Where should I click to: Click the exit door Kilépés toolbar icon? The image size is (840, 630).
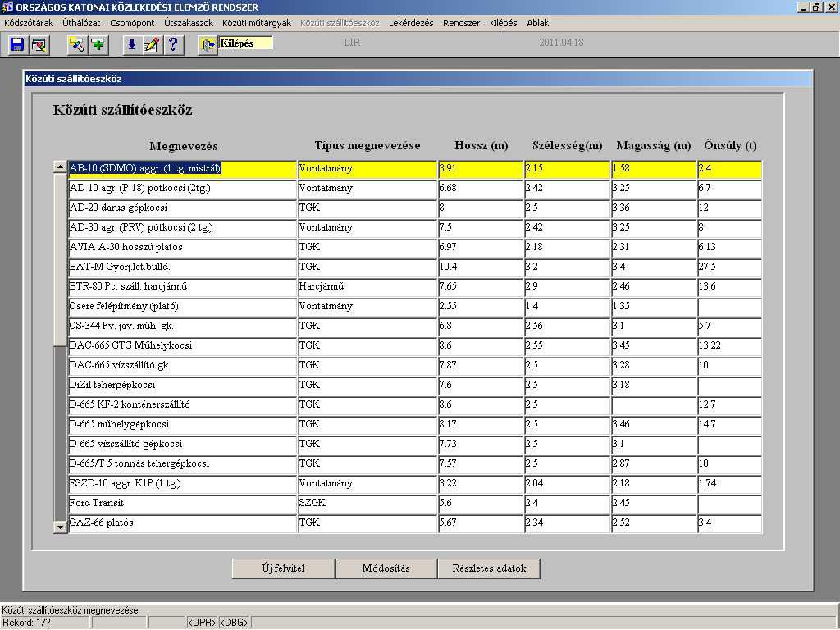click(x=208, y=46)
